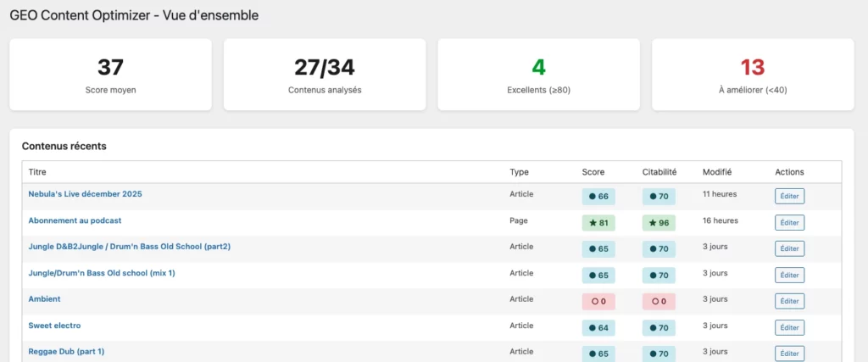This screenshot has width=868, height=362.
Task: Open the Abonnement au podcast page link
Action: tap(75, 220)
